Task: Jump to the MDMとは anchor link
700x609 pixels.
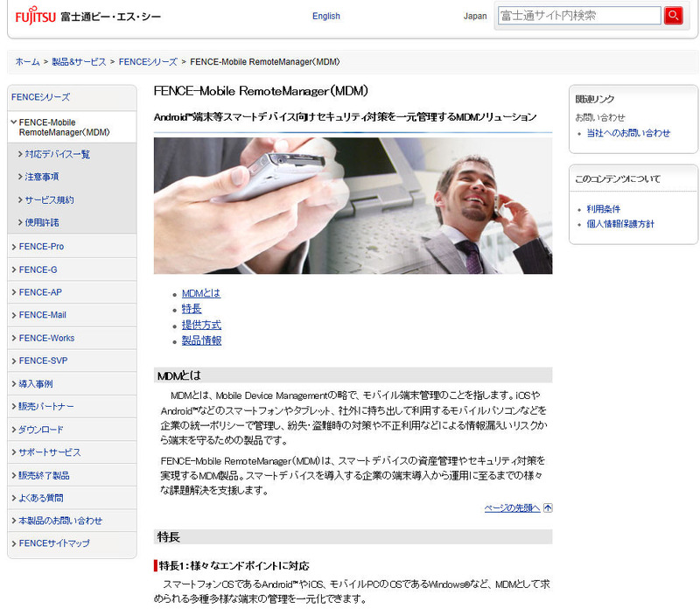Action: (200, 293)
